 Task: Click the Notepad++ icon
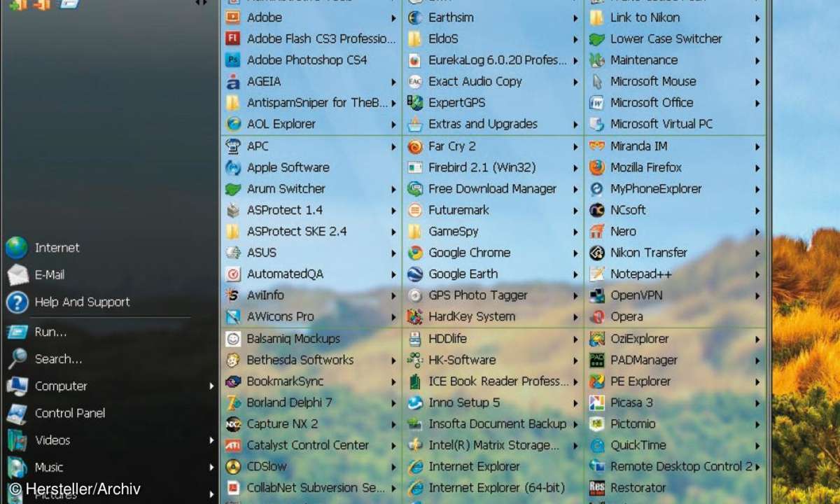tap(596, 274)
